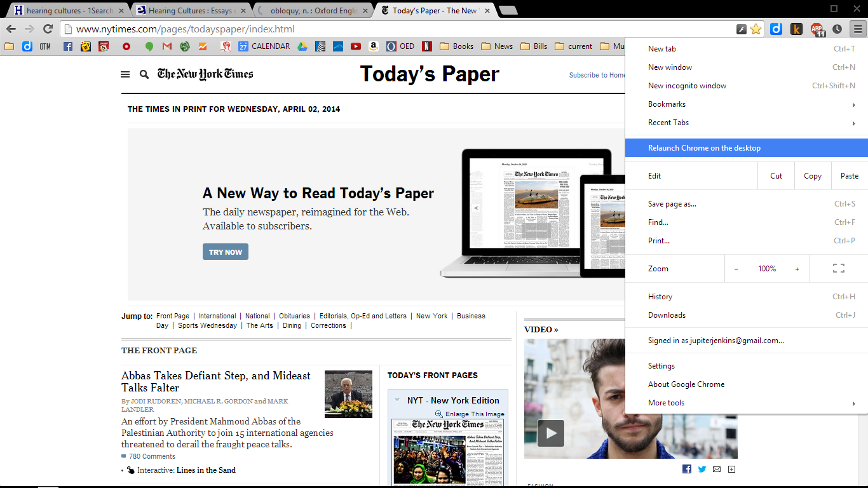Click Copy in the Edit row
Viewport: 868px width, 488px height.
pos(813,176)
